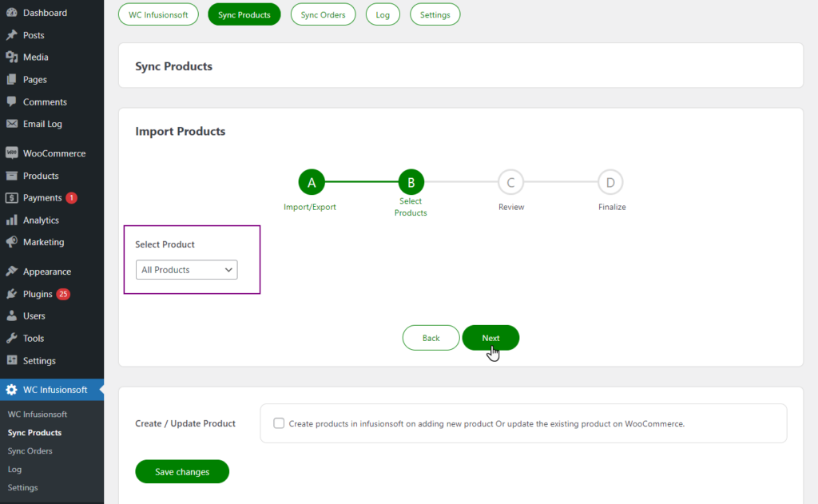Open the Log tab at top
Screen dimensions: 818x504
(x=383, y=14)
